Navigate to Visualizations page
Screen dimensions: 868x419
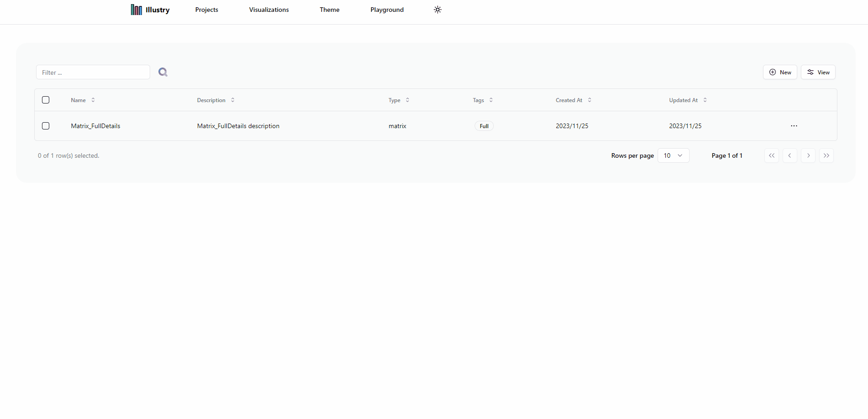[x=269, y=10]
